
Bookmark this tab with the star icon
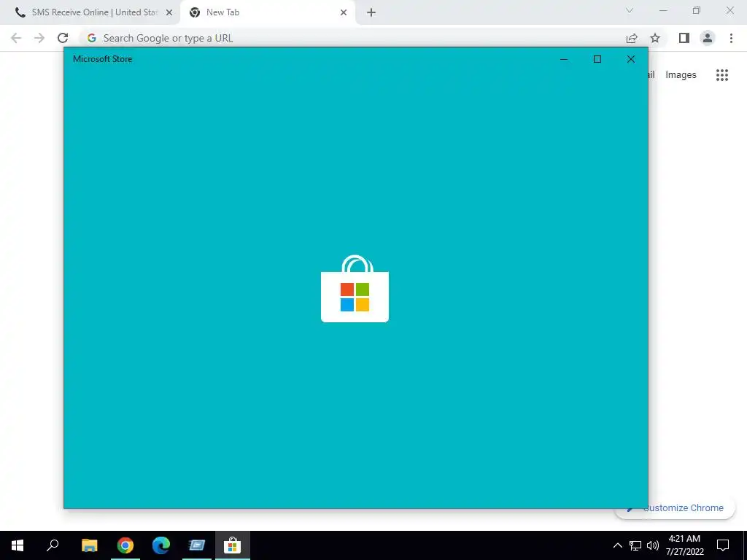[x=655, y=38]
